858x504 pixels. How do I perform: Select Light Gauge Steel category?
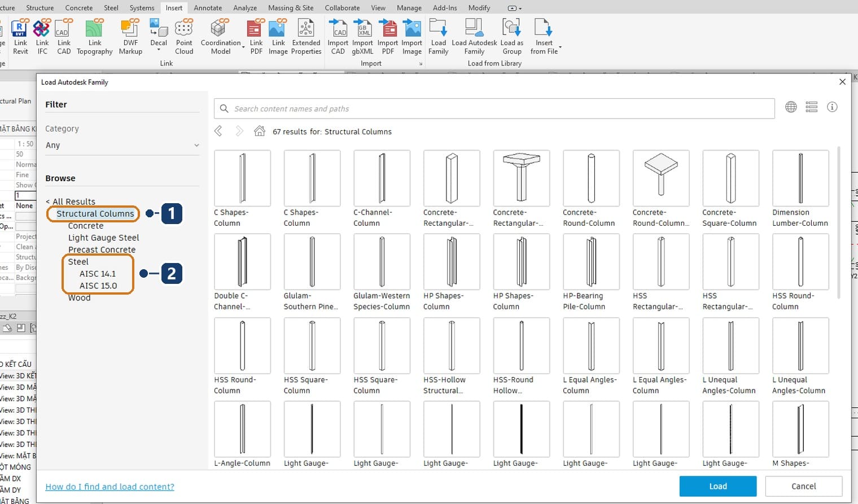pyautogui.click(x=103, y=238)
